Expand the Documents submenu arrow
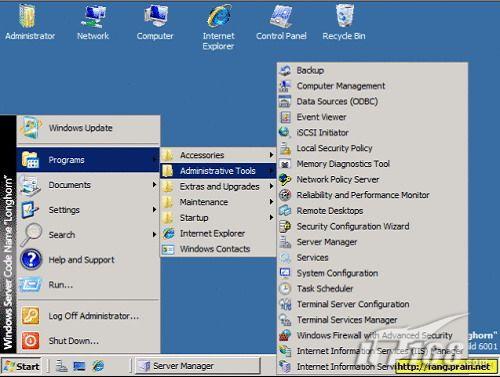Viewport: 500px width, 377px height. (154, 185)
